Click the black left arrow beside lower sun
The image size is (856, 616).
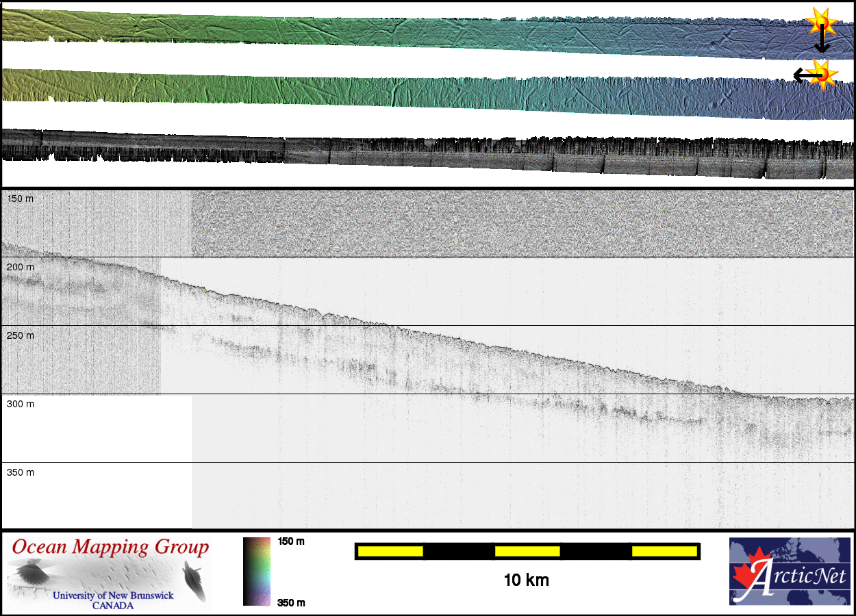click(x=801, y=74)
